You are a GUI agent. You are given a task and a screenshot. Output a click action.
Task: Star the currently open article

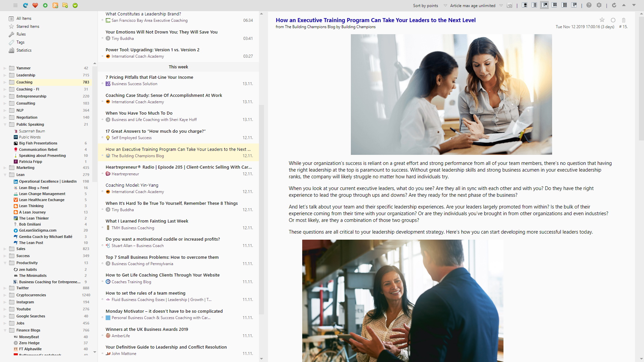pyautogui.click(x=602, y=20)
